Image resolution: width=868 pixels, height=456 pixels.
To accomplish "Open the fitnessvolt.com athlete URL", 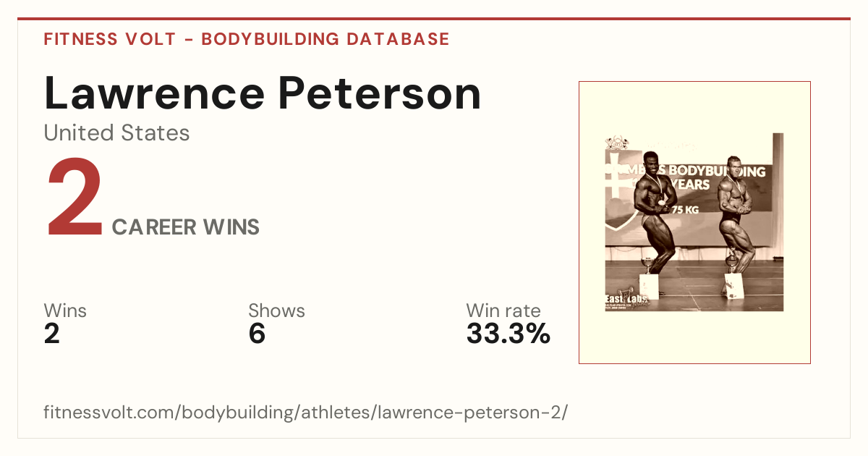I will (x=306, y=413).
